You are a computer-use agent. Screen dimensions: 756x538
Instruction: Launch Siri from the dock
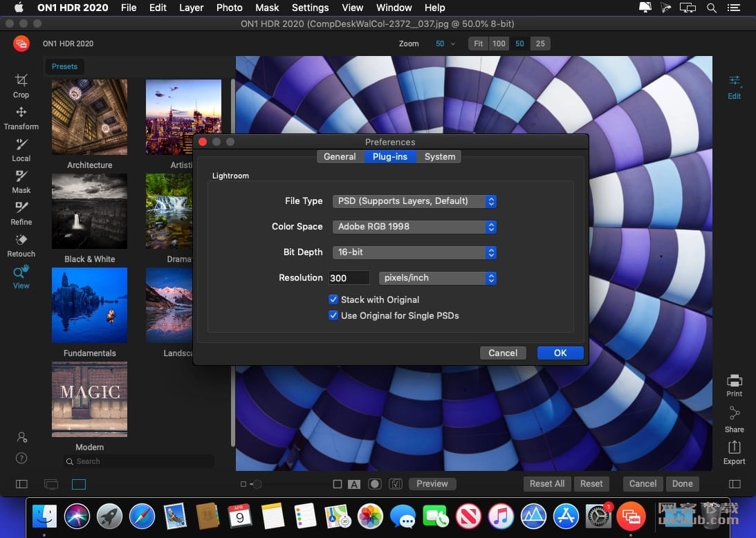(x=77, y=517)
